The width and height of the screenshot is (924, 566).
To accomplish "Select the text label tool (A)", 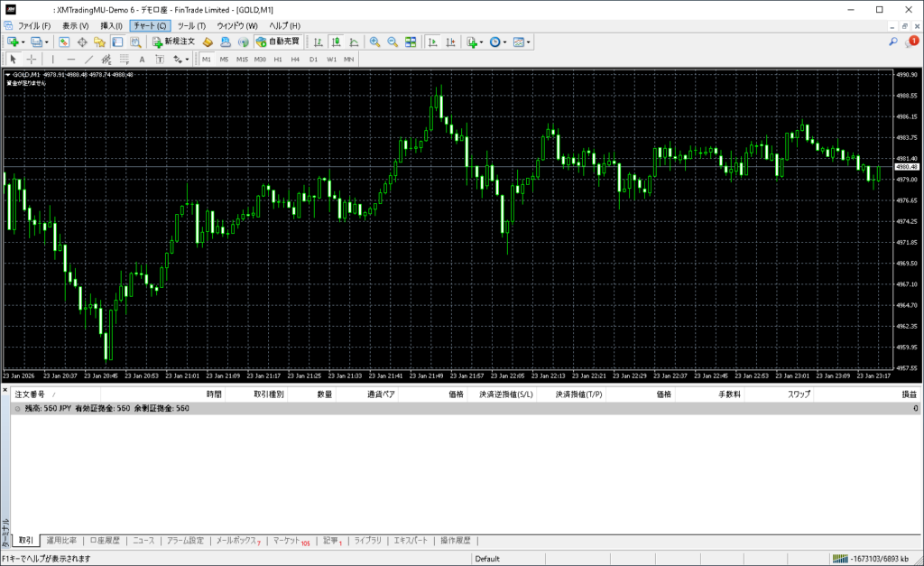I will 142,60.
